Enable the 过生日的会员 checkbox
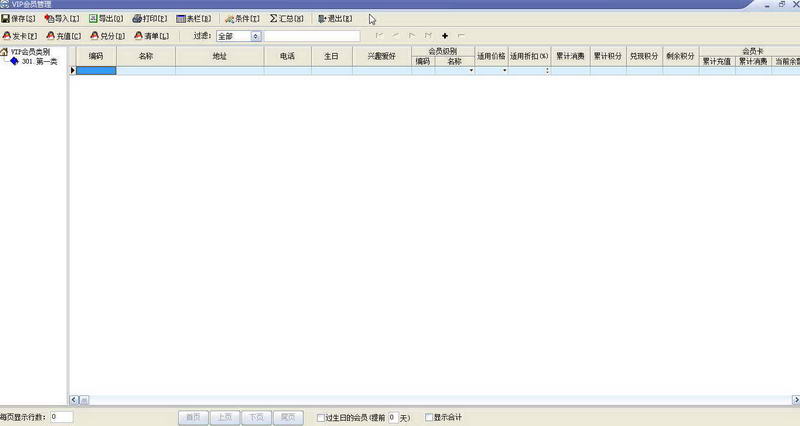 (x=320, y=417)
